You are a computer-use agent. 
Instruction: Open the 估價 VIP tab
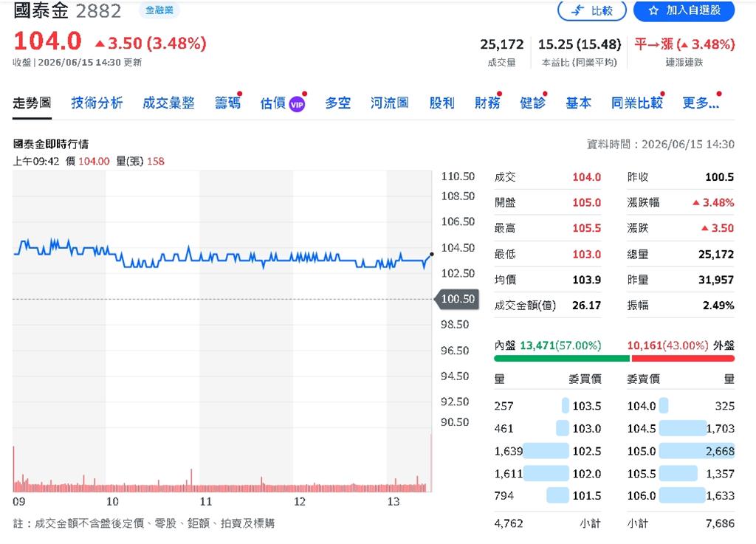click(x=283, y=103)
